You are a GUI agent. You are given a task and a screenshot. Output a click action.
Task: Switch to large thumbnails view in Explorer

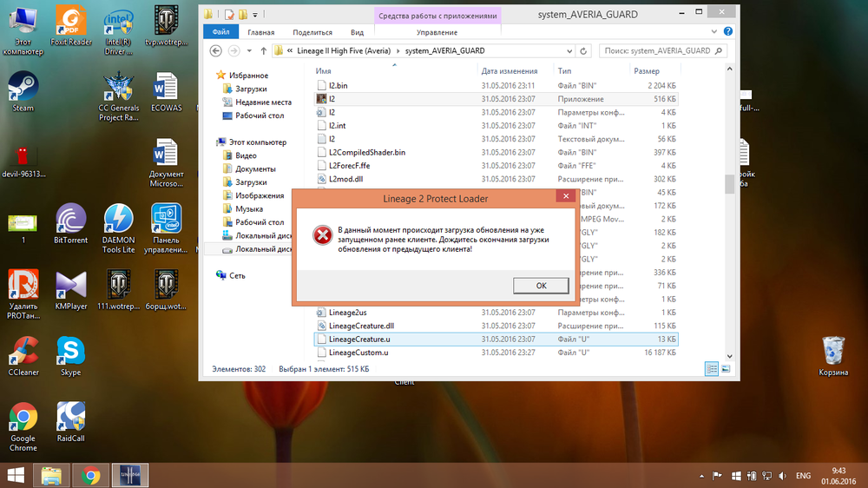point(725,369)
